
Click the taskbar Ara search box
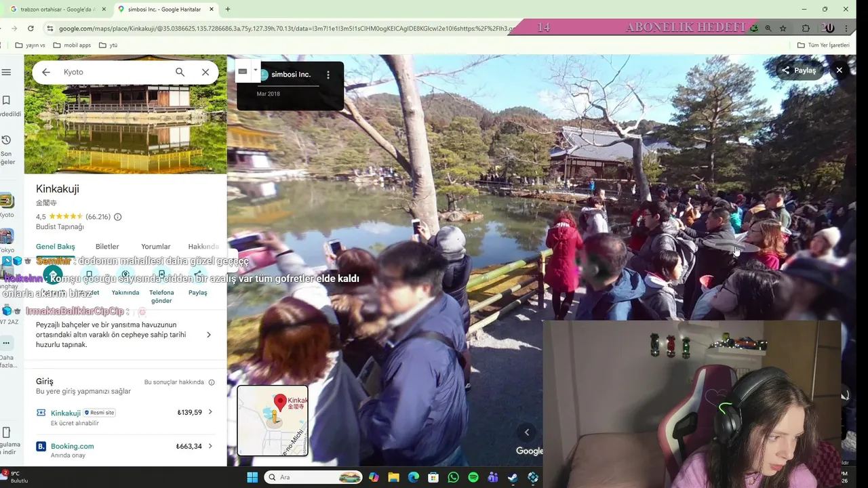[x=313, y=477]
